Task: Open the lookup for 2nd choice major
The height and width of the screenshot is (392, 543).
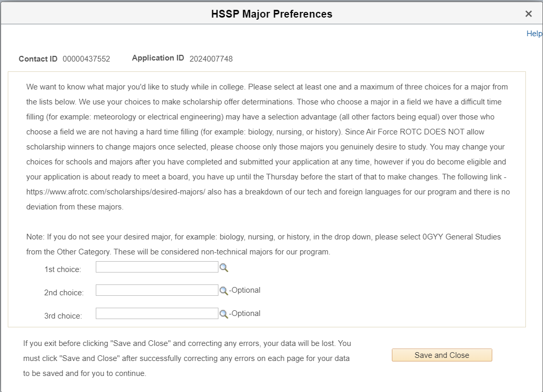Action: 224,291
